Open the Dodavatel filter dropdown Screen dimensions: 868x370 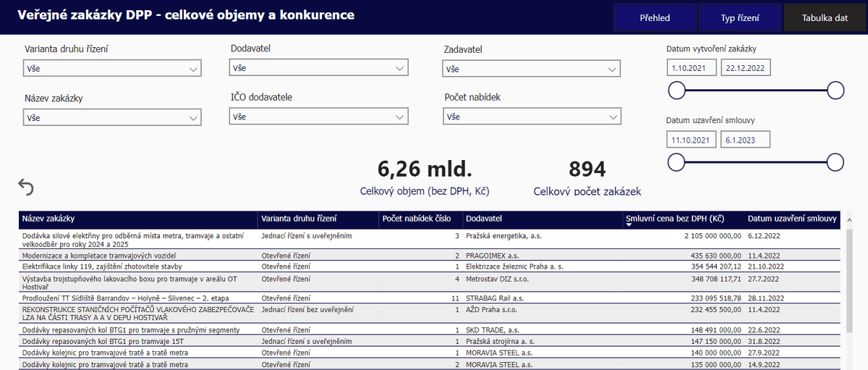[318, 68]
